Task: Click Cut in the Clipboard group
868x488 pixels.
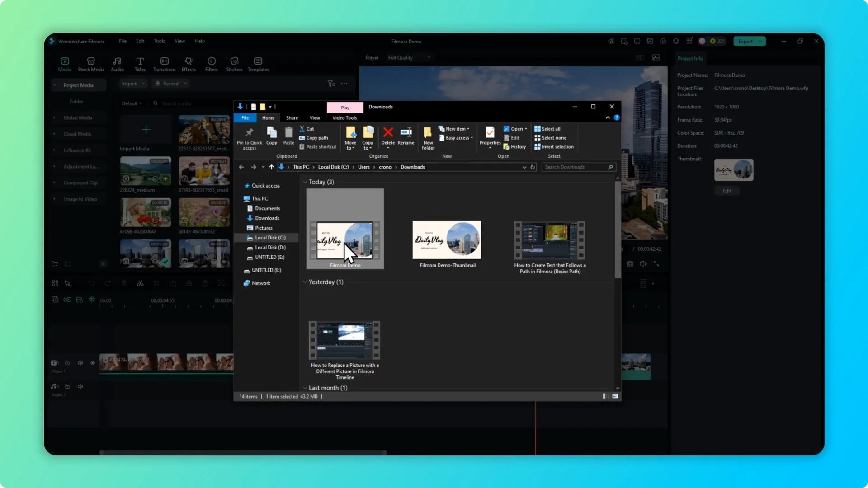Action: (x=307, y=129)
